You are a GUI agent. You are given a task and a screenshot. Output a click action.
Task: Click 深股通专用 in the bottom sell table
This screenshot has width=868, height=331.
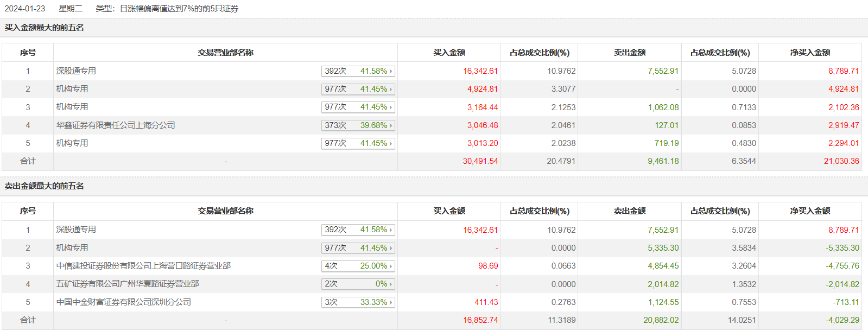click(x=76, y=230)
